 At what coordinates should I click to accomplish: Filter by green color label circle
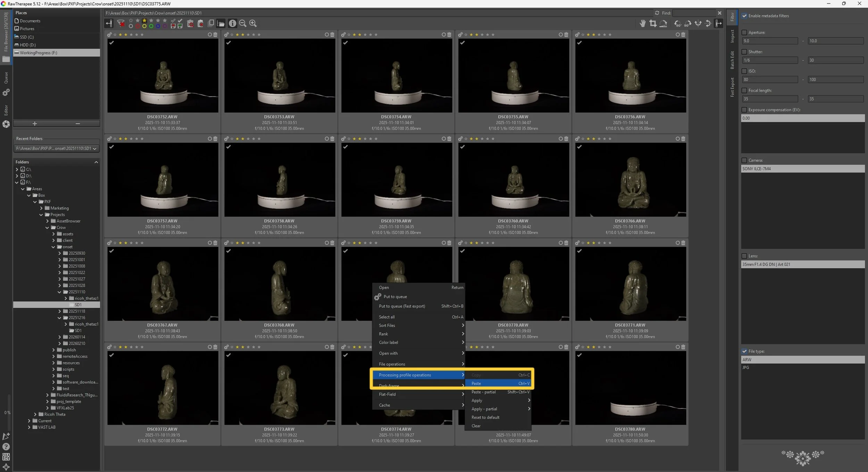click(x=151, y=26)
